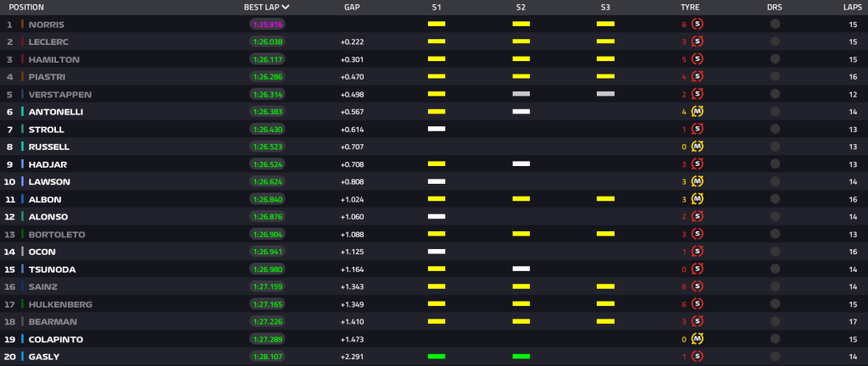Click Verstappen's grey S2 sector bar
The image size is (868, 366).
click(x=521, y=94)
